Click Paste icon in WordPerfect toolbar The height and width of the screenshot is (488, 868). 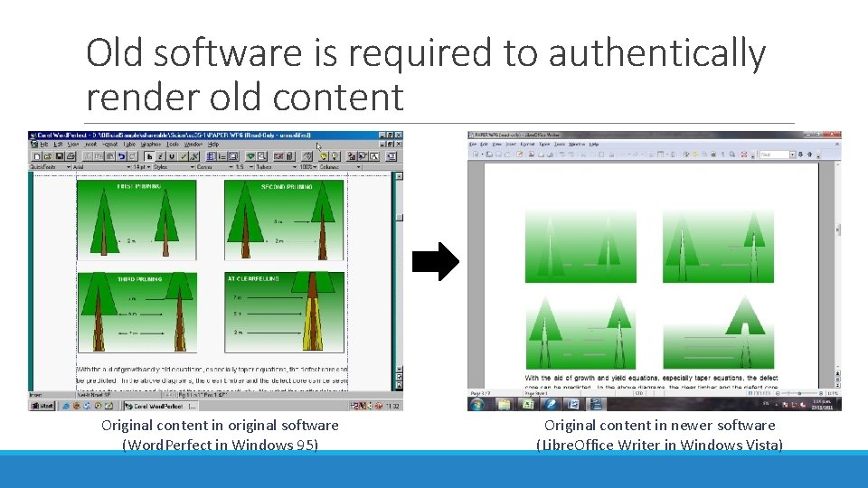[x=110, y=156]
